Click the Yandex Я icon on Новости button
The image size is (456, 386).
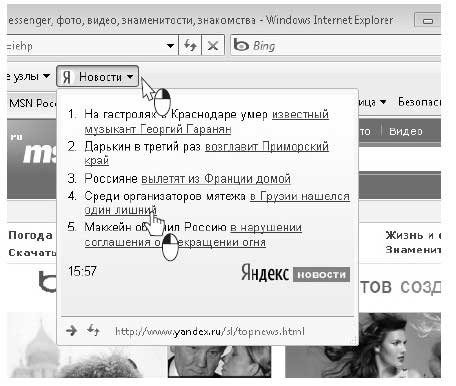67,77
